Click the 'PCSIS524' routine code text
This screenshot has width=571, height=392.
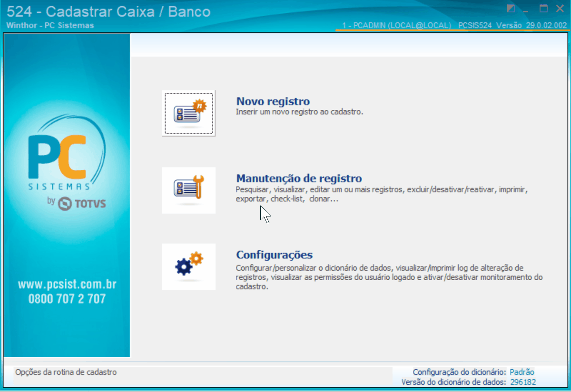point(475,25)
